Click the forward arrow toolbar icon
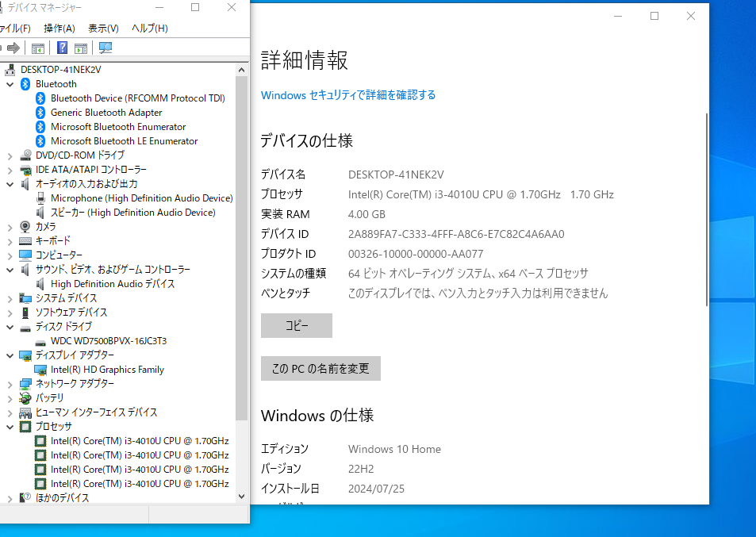Viewport: 756px width, 537px height. [x=13, y=48]
